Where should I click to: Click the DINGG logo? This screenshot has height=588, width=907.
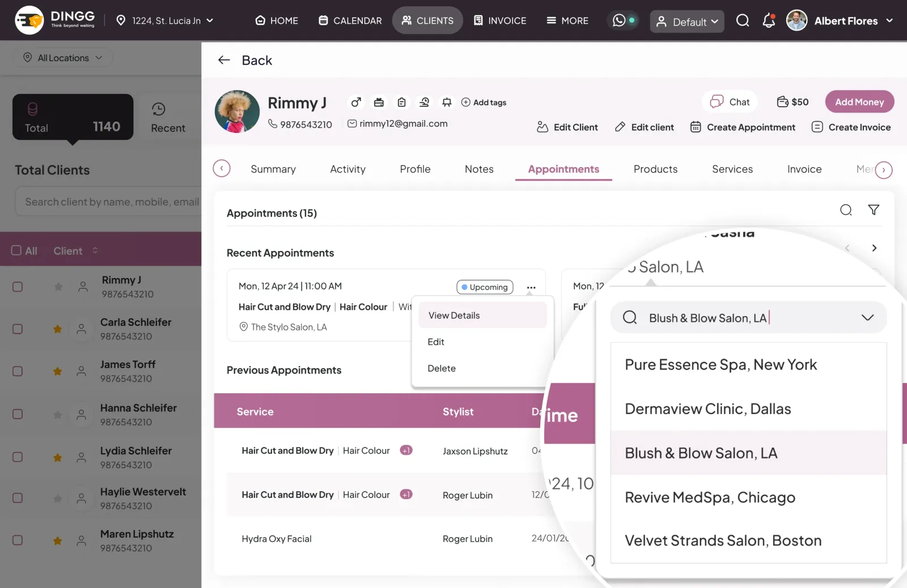coord(56,20)
